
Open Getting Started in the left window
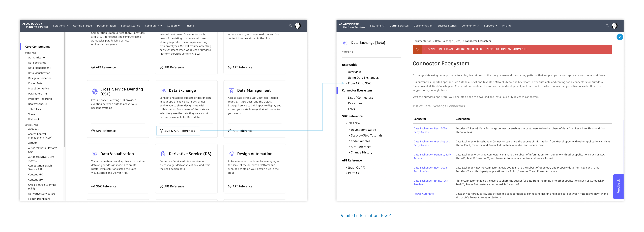(82, 26)
